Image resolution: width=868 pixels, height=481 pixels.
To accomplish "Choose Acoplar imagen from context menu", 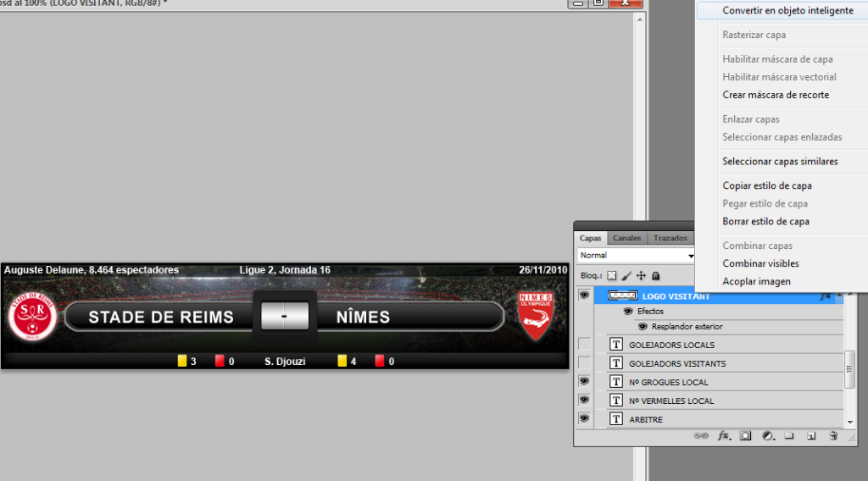I will [x=756, y=281].
